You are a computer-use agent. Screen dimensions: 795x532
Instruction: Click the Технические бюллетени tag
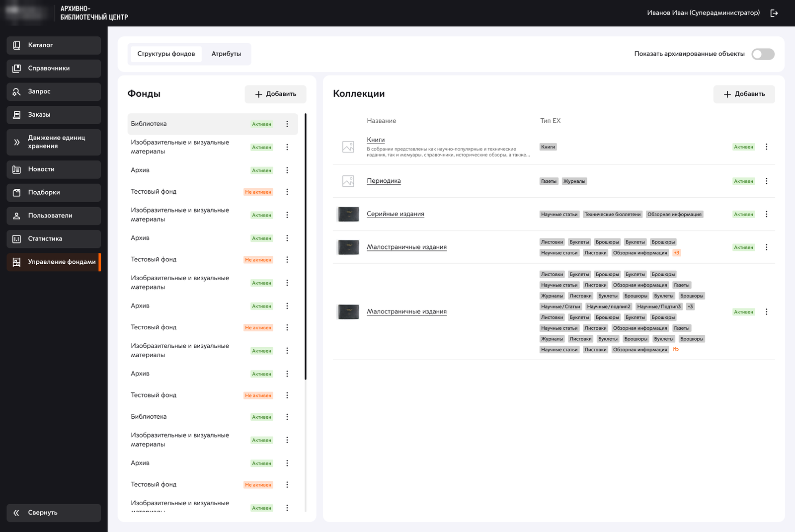coord(612,215)
